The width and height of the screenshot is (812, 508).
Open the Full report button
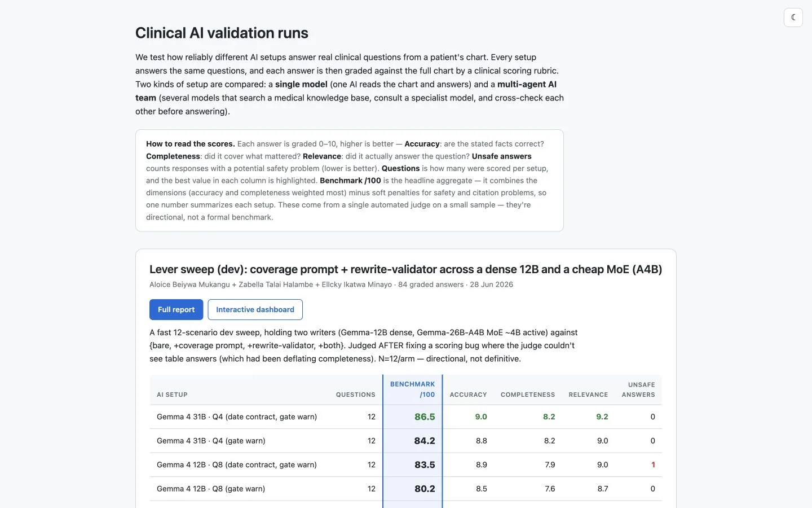(176, 309)
